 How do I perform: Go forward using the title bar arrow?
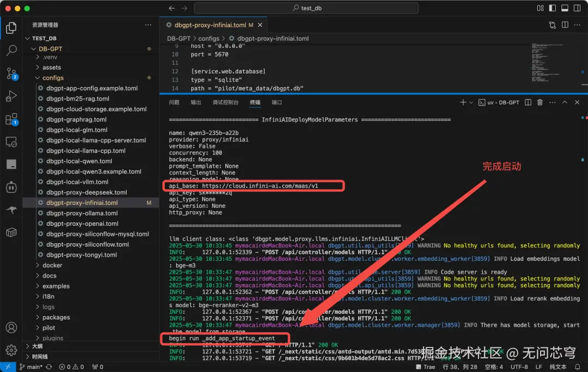click(184, 8)
